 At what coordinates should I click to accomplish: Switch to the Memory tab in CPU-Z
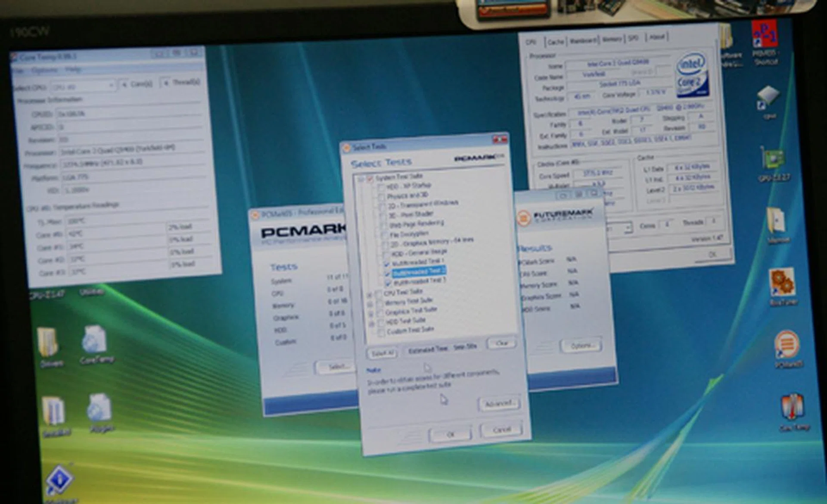point(612,40)
